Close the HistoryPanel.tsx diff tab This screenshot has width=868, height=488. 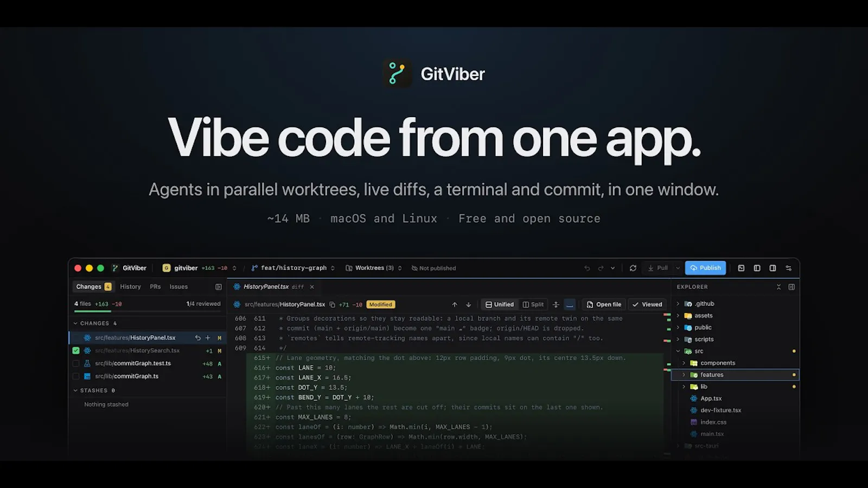(312, 287)
